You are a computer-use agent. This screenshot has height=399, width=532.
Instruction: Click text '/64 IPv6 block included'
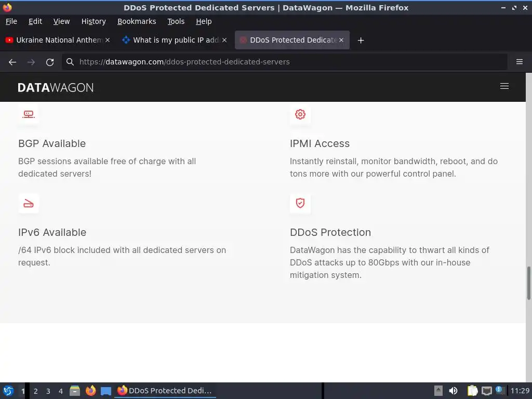click(x=64, y=250)
